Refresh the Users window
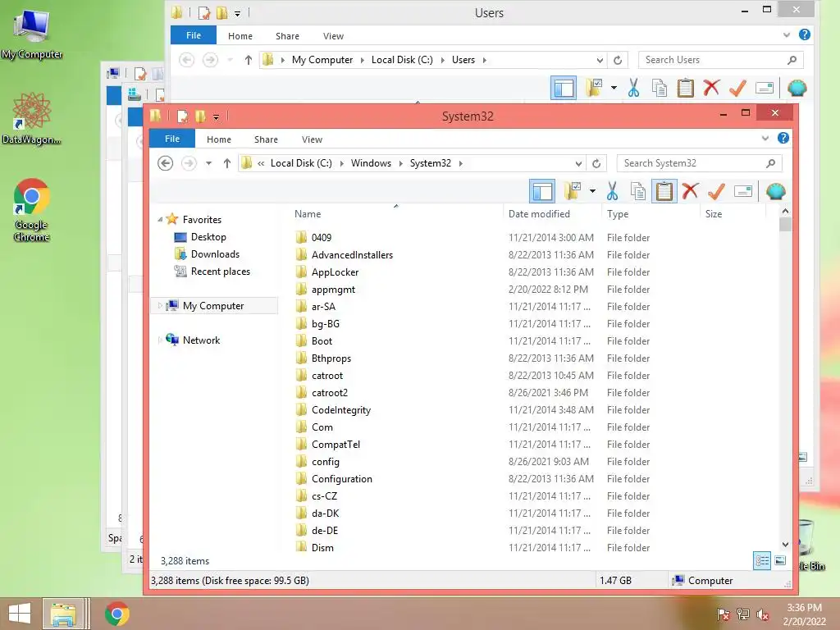Image resolution: width=840 pixels, height=630 pixels. coord(618,60)
